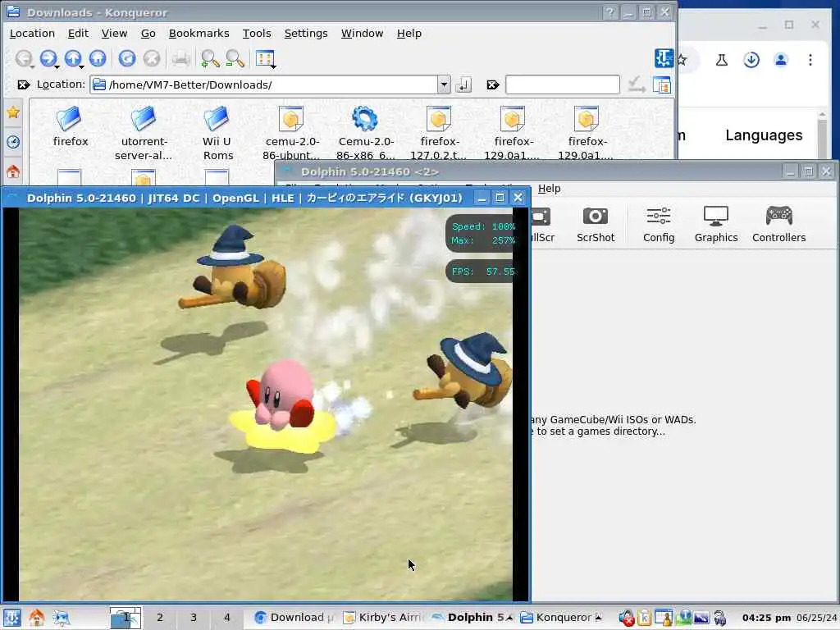The image size is (840, 630).
Task: Open the Edit menu in Konqueror
Action: (x=78, y=33)
